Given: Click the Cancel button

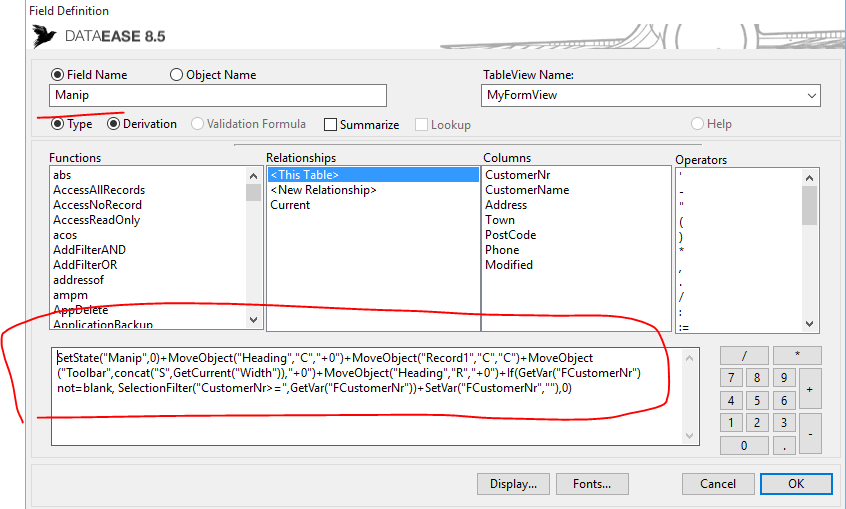Looking at the screenshot, I should pyautogui.click(x=718, y=484).
